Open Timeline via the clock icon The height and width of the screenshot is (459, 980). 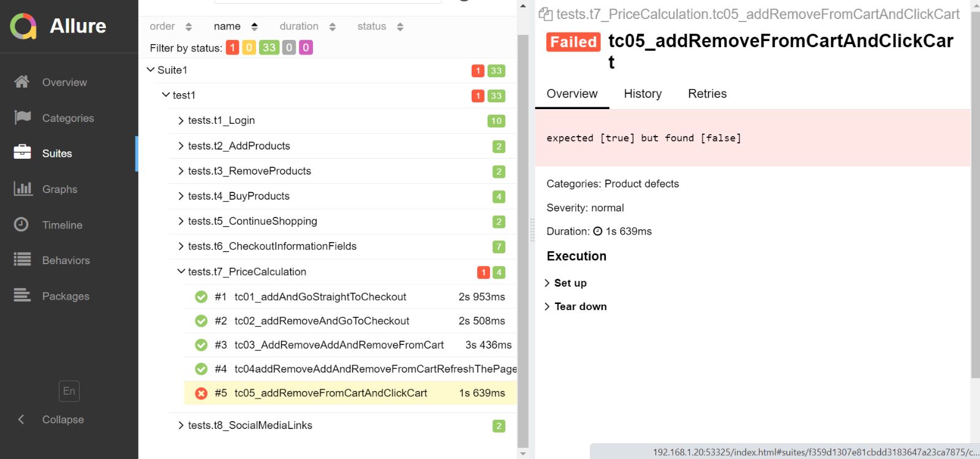tap(22, 225)
